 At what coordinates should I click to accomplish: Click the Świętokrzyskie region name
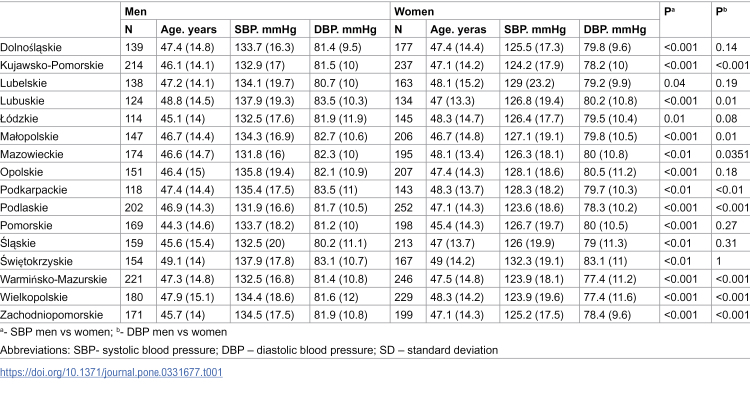pyautogui.click(x=36, y=262)
